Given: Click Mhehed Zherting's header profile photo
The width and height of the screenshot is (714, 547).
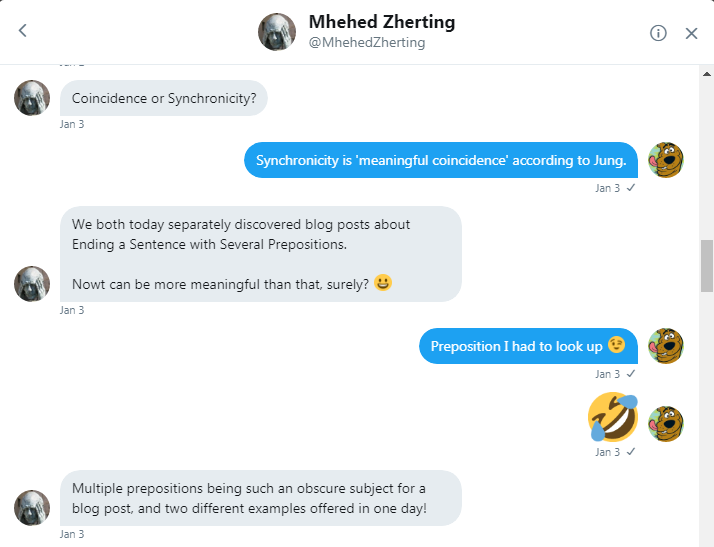Looking at the screenshot, I should (x=277, y=32).
